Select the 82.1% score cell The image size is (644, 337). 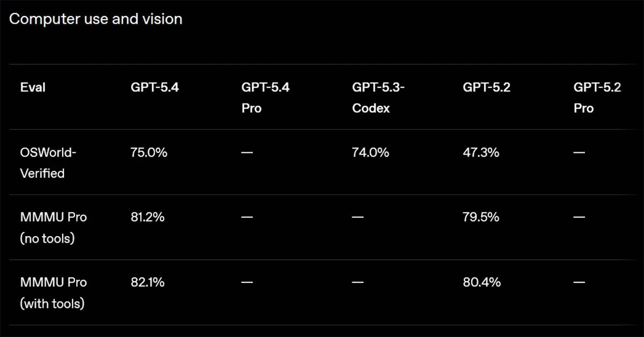coord(147,282)
